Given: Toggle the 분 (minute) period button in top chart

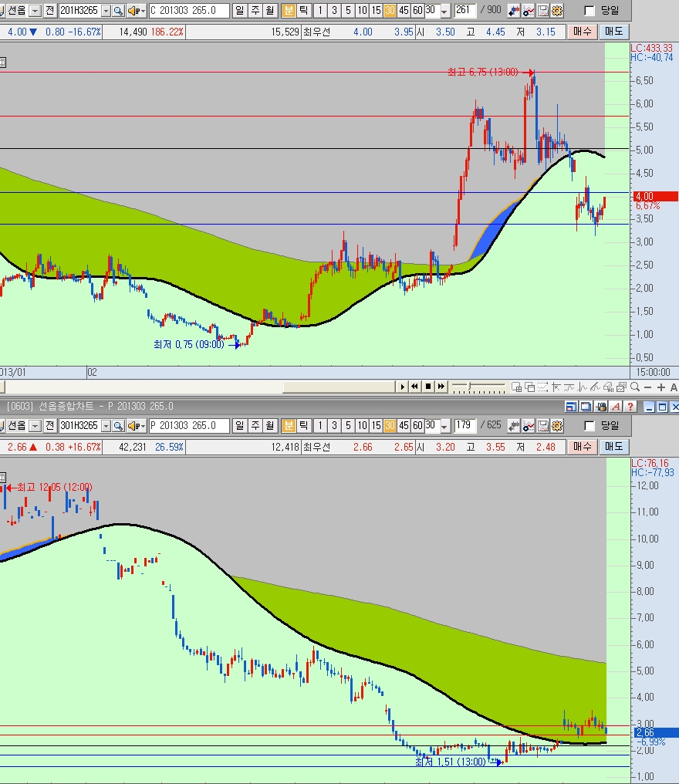Looking at the screenshot, I should pos(288,11).
